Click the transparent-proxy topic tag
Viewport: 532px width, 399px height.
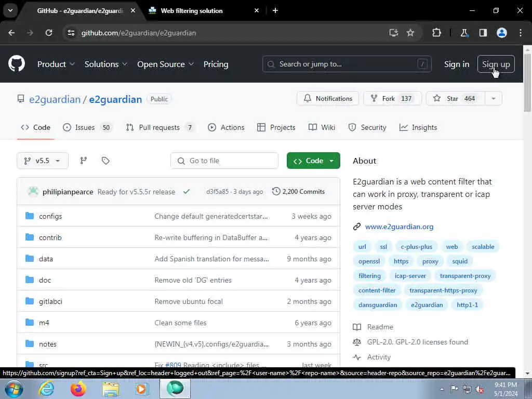(465, 276)
